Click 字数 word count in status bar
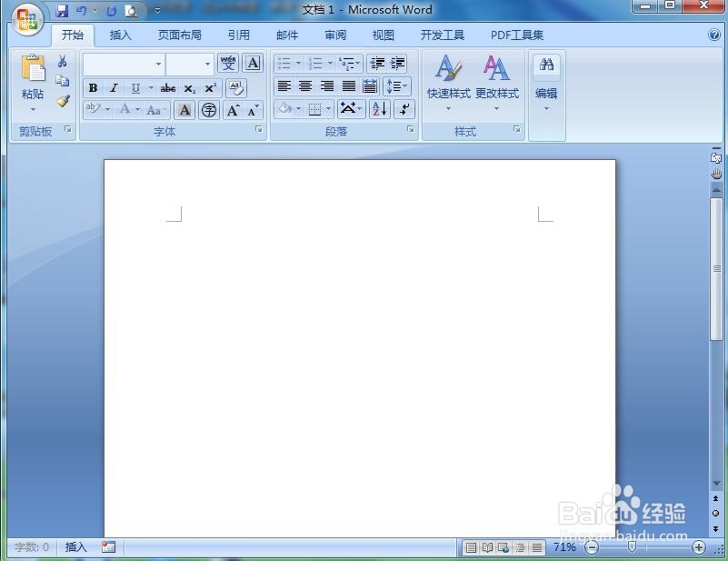This screenshot has width=728, height=561. pos(32,547)
